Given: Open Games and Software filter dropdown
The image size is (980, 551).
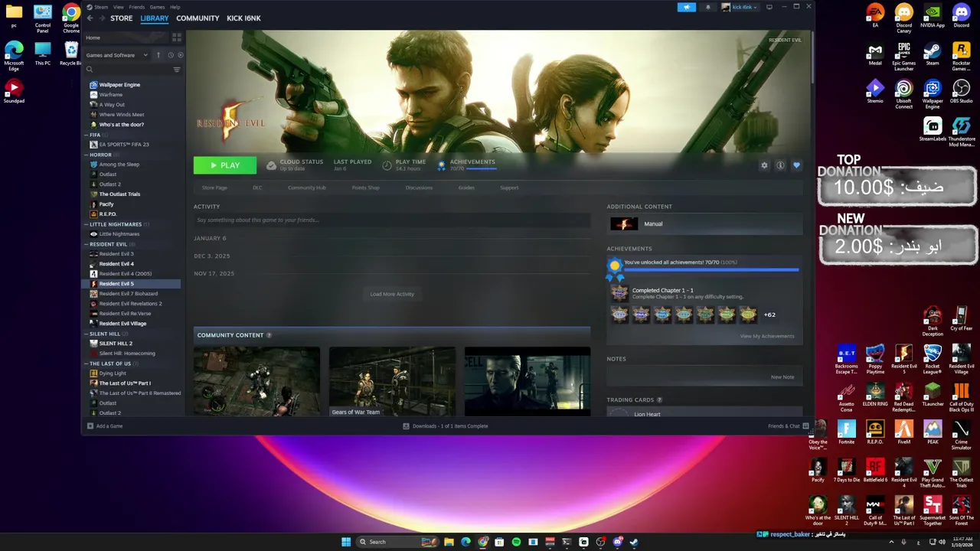Looking at the screenshot, I should click(x=117, y=55).
